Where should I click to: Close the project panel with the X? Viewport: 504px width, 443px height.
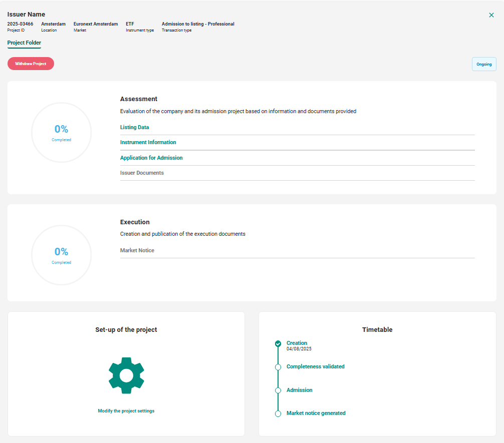point(491,15)
